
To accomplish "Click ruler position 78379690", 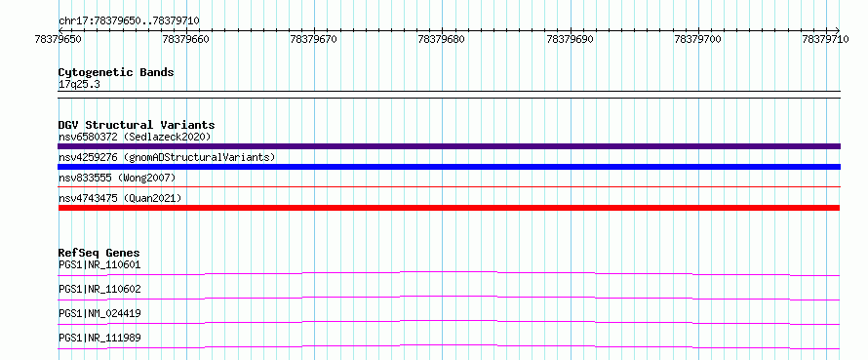I will click(x=571, y=39).
